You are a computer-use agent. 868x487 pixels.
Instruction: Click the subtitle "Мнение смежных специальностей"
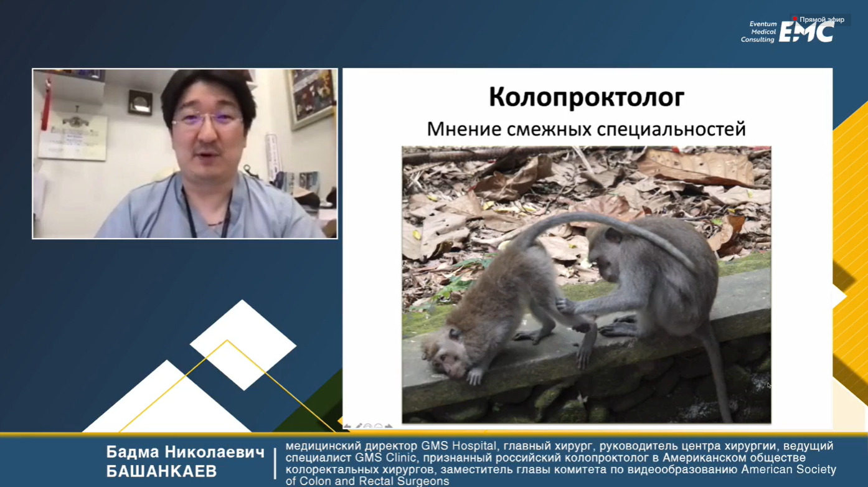coord(586,129)
